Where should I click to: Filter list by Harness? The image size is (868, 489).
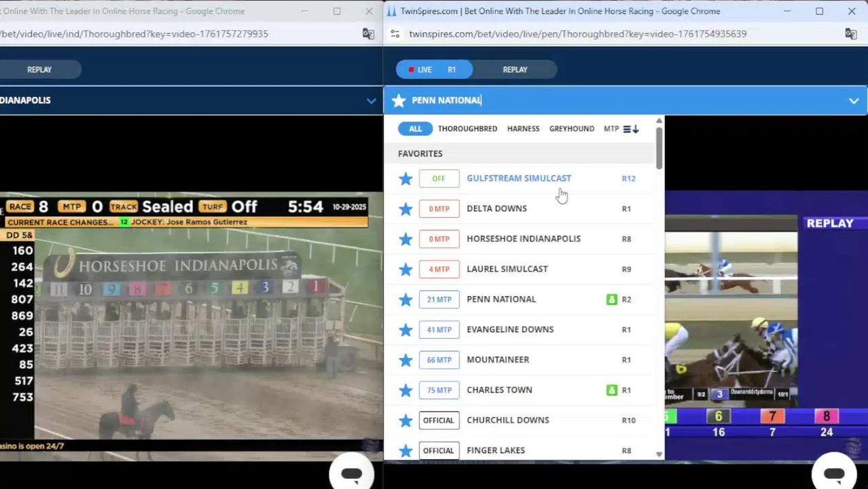[x=523, y=129]
